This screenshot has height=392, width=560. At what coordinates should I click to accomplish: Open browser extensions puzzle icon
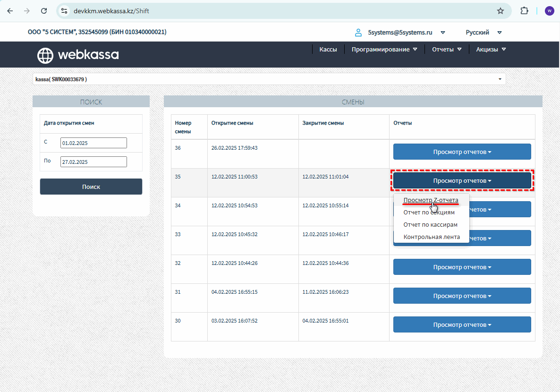[524, 11]
